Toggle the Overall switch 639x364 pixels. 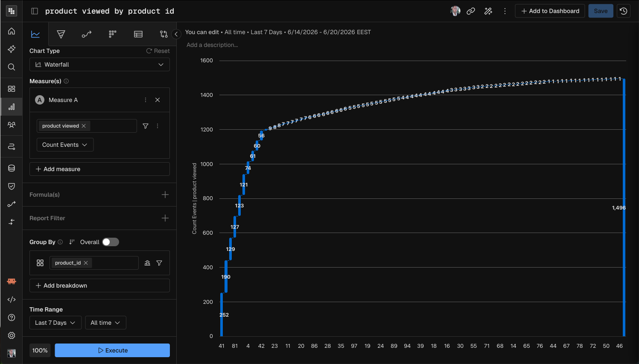pyautogui.click(x=111, y=242)
